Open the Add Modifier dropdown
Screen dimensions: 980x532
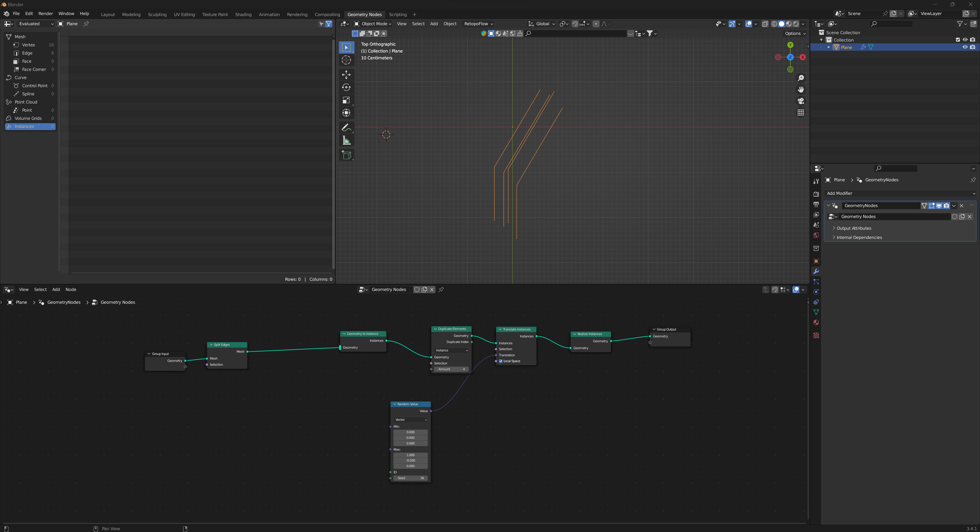pyautogui.click(x=900, y=194)
